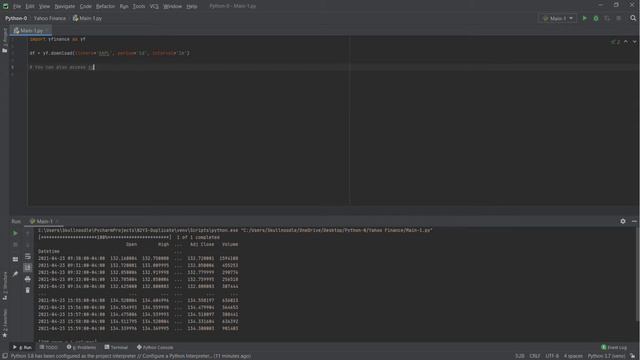640x360 pixels.
Task: Open the VCS menu
Action: point(154,6)
